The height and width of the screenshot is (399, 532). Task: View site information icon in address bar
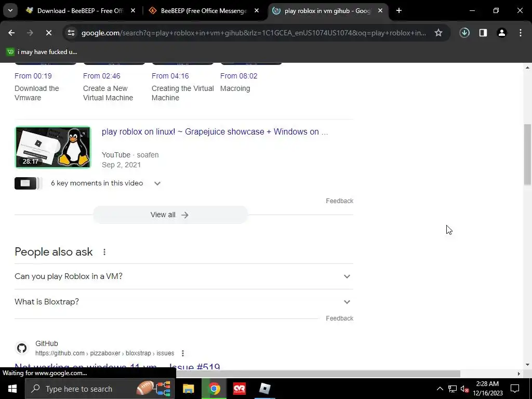[71, 33]
